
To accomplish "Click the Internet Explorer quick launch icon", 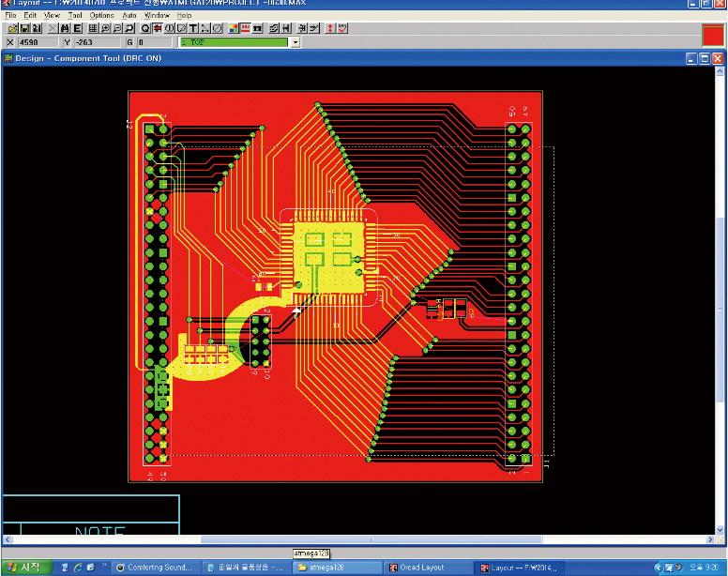I will pyautogui.click(x=78, y=568).
